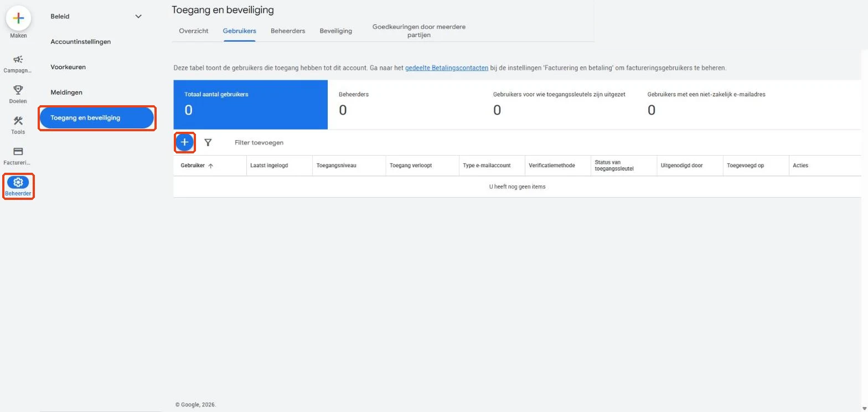
Task: Select Beheerder gear icon in sidebar
Action: [18, 182]
